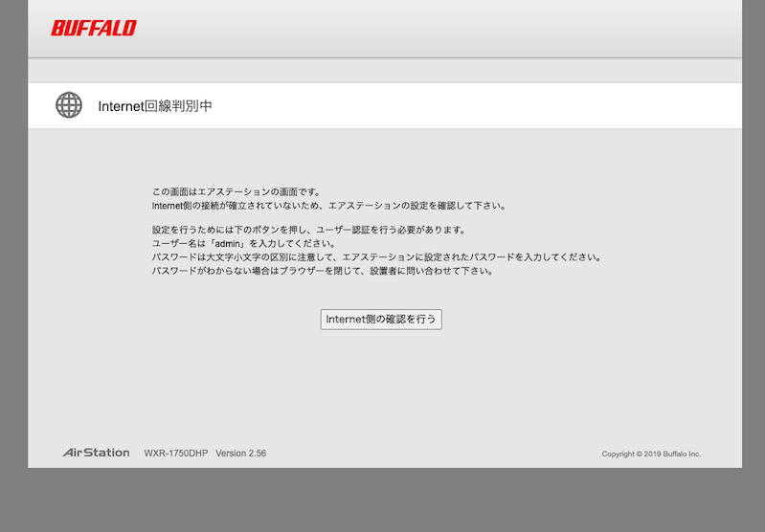
Task: Click the line この画面はエアステーションの画面です。
Action: coord(236,192)
